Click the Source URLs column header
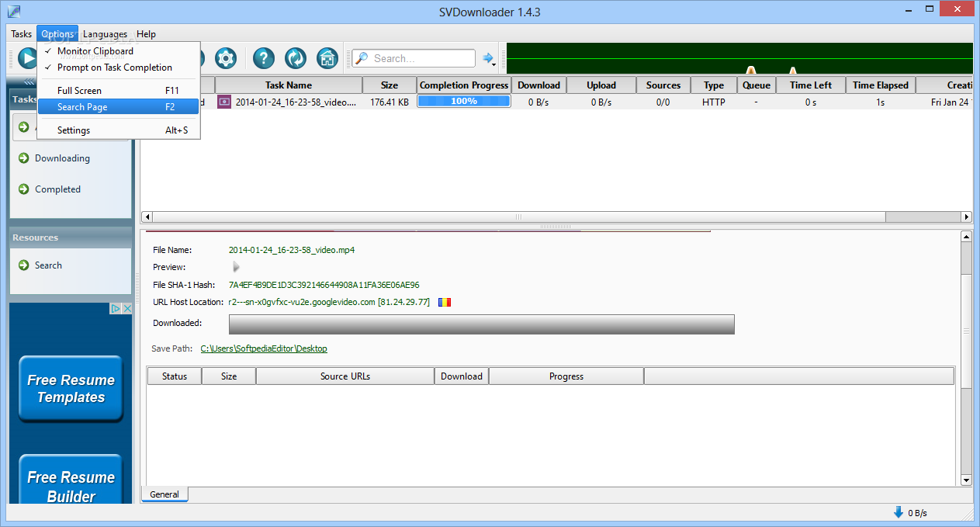The image size is (980, 527). (x=345, y=376)
